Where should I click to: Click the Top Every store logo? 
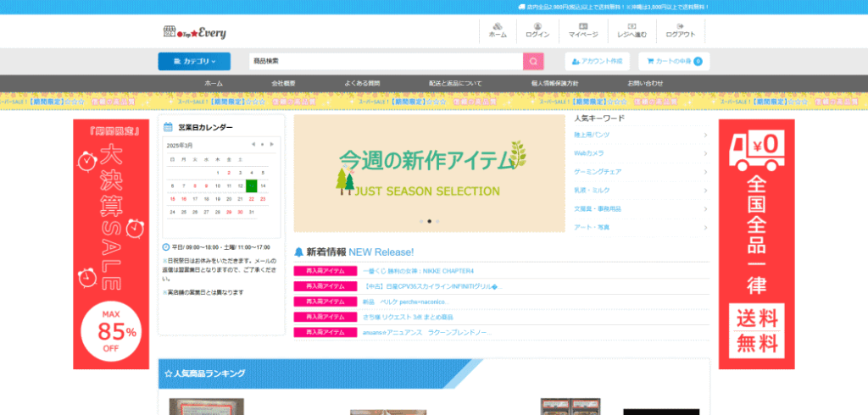click(194, 32)
